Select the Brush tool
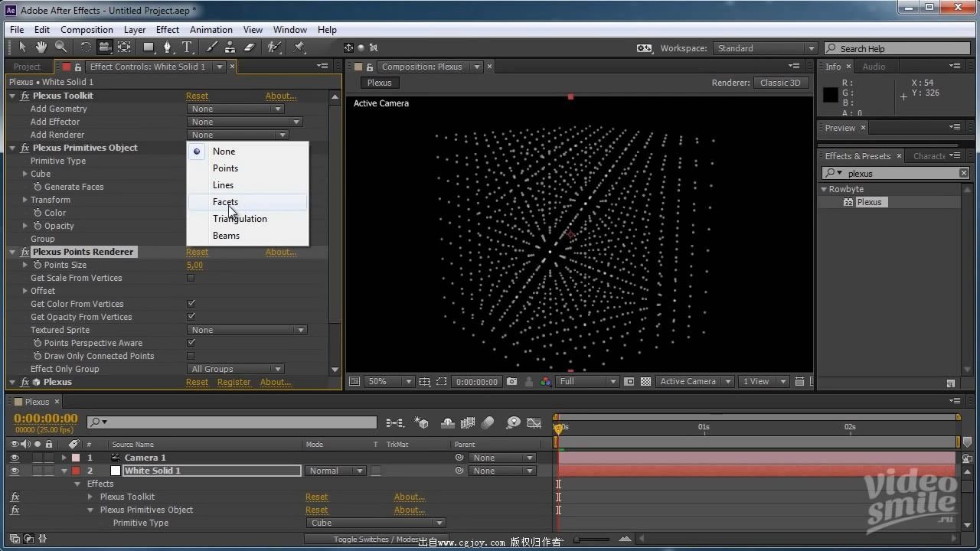The image size is (980, 551). pos(211,47)
